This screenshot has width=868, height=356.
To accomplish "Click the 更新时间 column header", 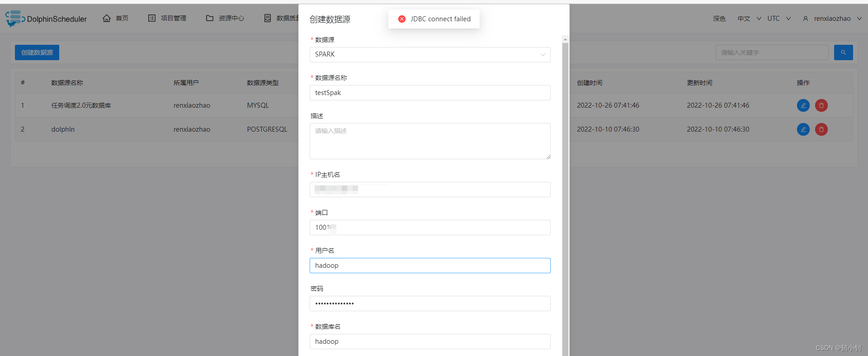I will (x=699, y=83).
